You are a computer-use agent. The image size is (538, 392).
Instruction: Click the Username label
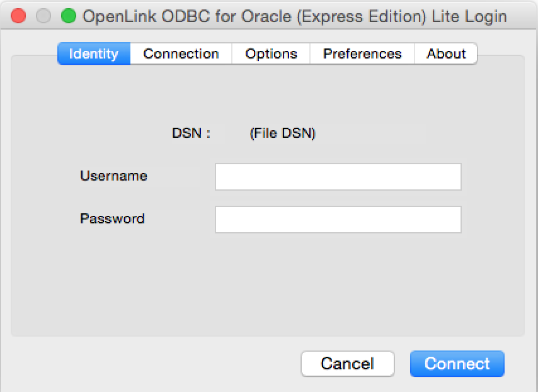click(113, 176)
